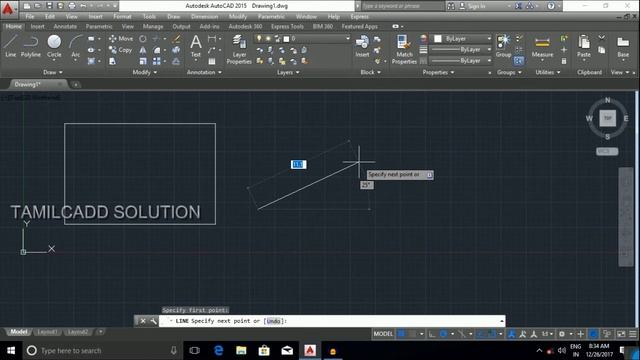640x360 pixels.
Task: Click the keyword search box in title bar
Action: [x=402, y=6]
